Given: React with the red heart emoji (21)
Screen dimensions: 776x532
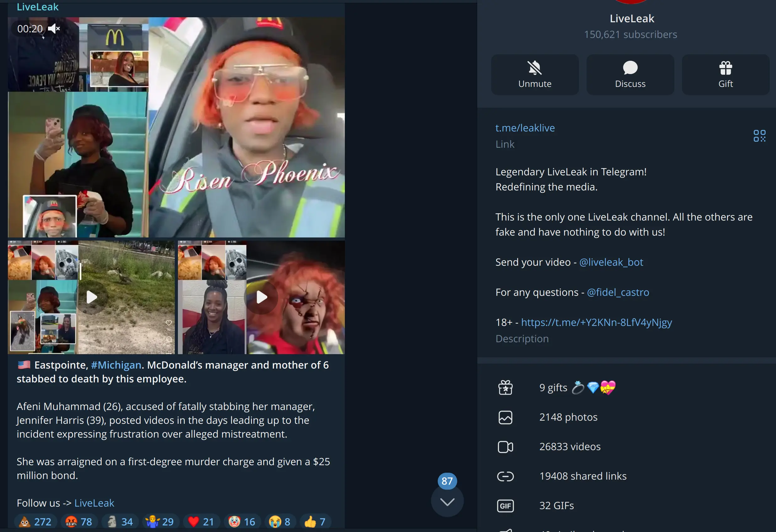Looking at the screenshot, I should click(201, 522).
